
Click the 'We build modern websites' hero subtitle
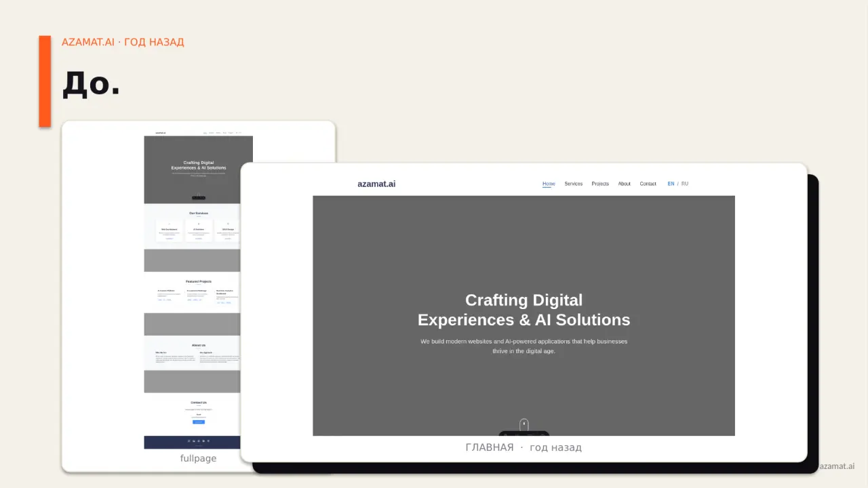[524, 346]
